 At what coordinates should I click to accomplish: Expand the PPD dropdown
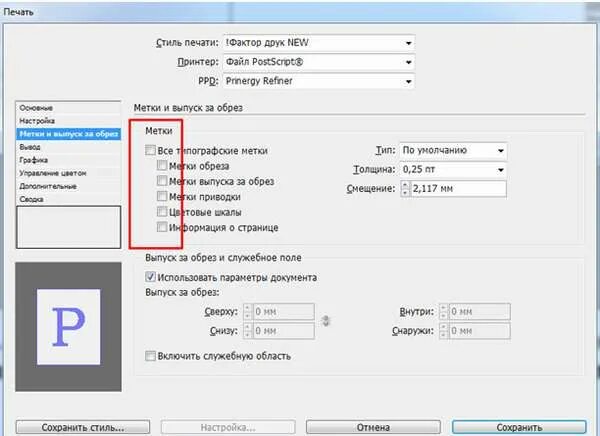click(319, 81)
